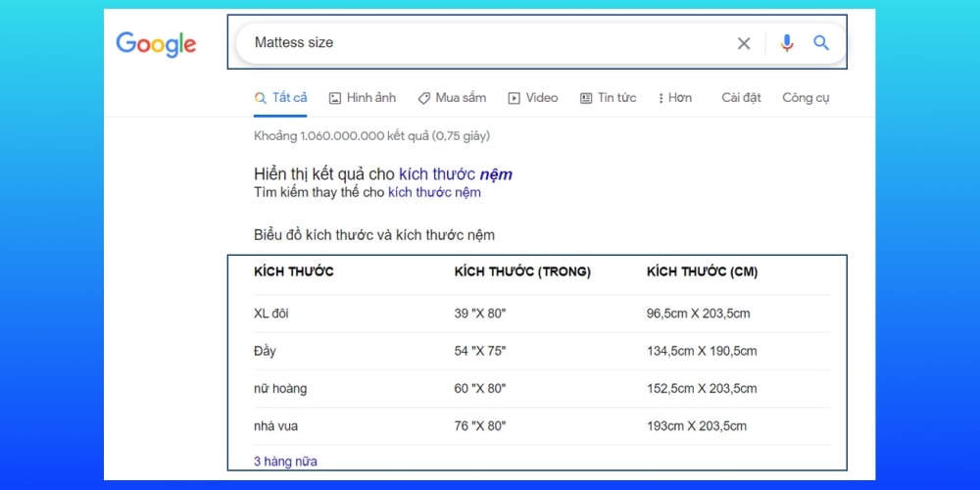Follow the suggested "kích thước nệm" results link

pyautogui.click(x=456, y=173)
